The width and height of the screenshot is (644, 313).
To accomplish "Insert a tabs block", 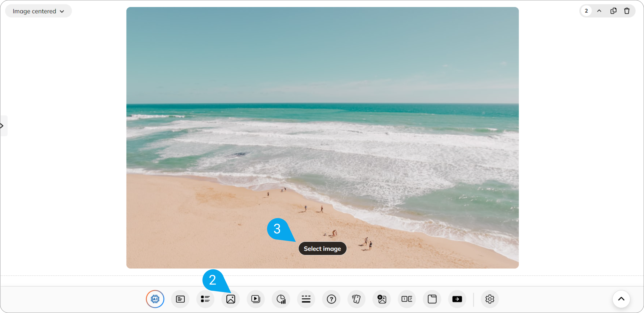I will [x=432, y=299].
